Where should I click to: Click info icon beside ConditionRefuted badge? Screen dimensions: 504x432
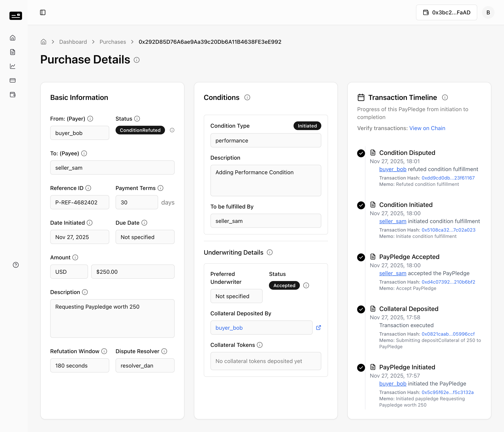172,130
